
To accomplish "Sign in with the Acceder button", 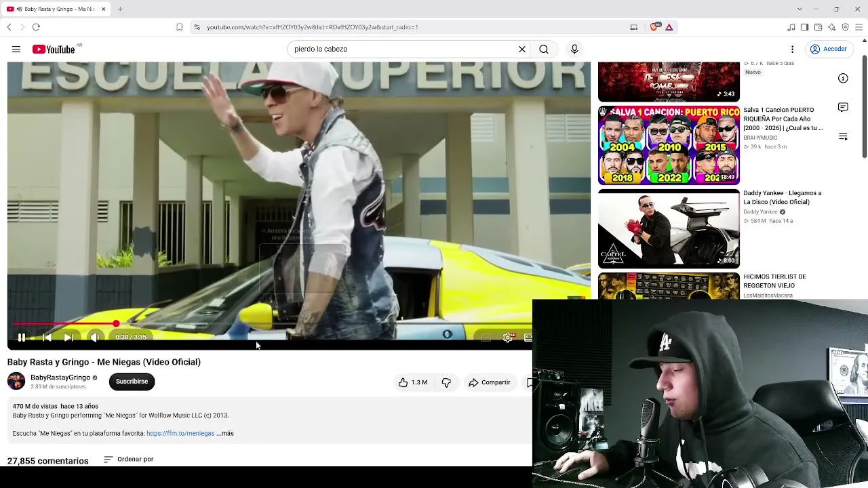I will click(828, 49).
